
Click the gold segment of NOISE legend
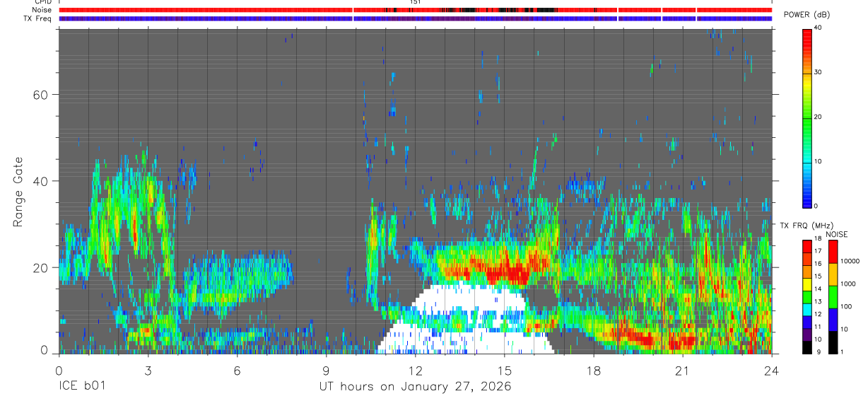[x=833, y=274]
